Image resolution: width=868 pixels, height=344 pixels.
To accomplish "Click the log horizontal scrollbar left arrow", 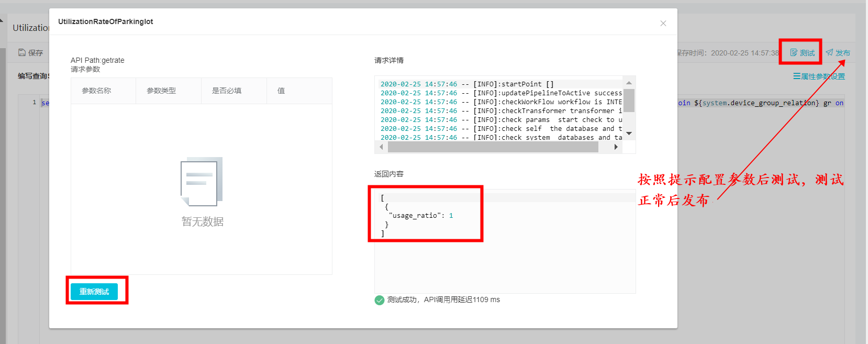I will pos(381,147).
